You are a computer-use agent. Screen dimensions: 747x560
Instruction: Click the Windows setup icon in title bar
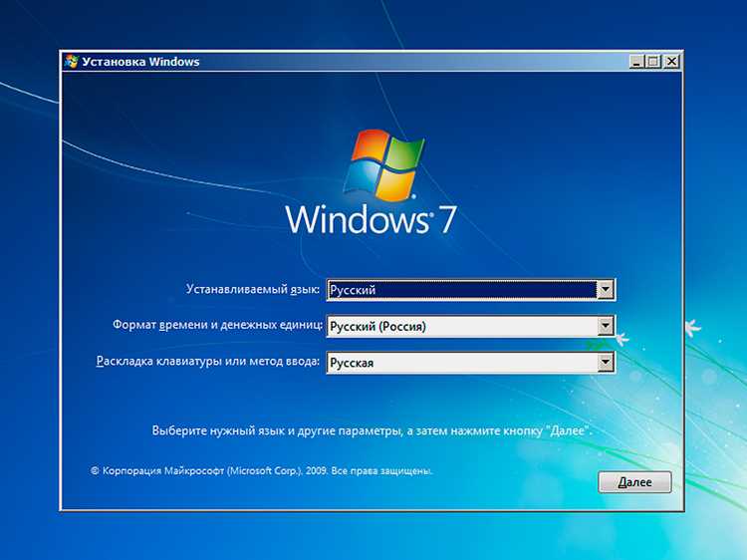(72, 62)
